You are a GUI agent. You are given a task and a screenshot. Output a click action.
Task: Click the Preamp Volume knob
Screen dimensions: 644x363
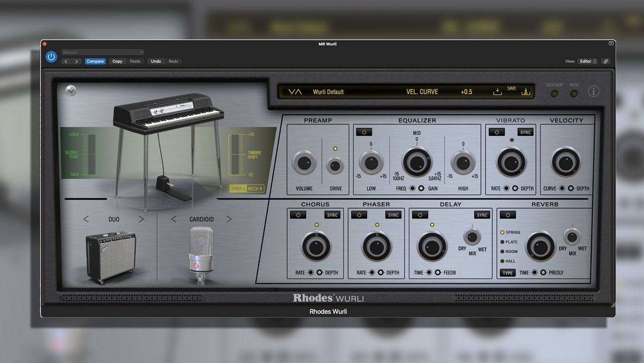pos(304,163)
